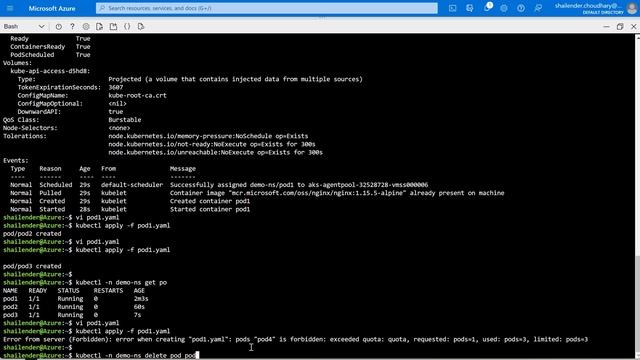The image size is (640, 360).
Task: Click 'kube-root-ca.crt' ConfigMapName value
Action: click(x=137, y=95)
